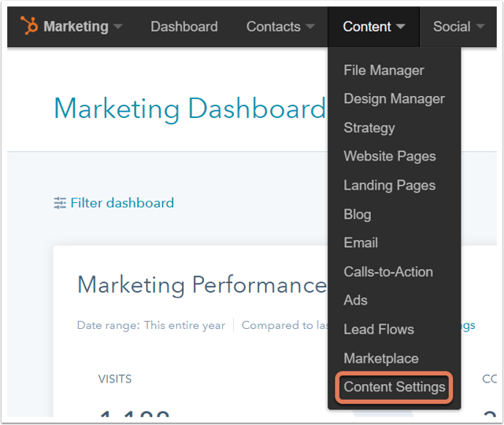
Task: Click the Content menu label
Action: (367, 27)
